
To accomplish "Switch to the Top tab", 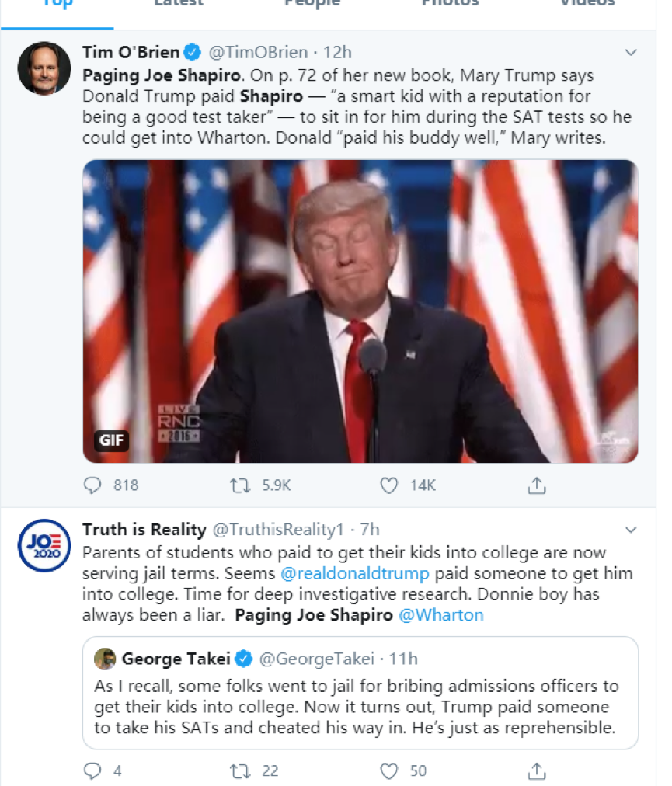I will point(57,4).
